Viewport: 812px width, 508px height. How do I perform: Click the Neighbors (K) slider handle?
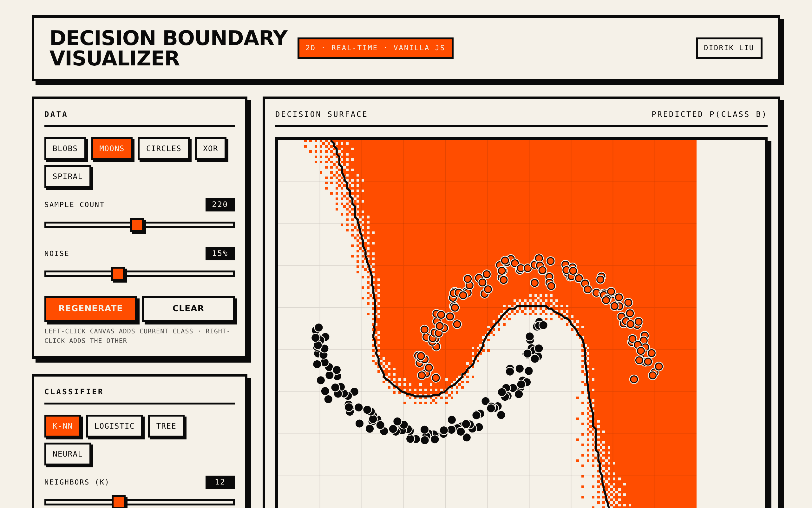coord(118,502)
